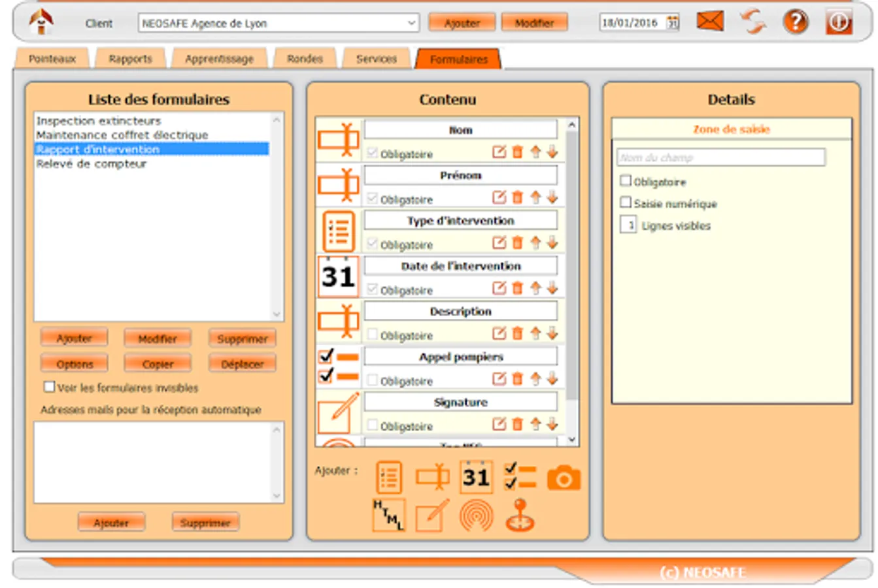The height and width of the screenshot is (588, 878).
Task: Expand the Client dropdown NEOSAFE Agence de Lyon
Action: click(x=412, y=23)
